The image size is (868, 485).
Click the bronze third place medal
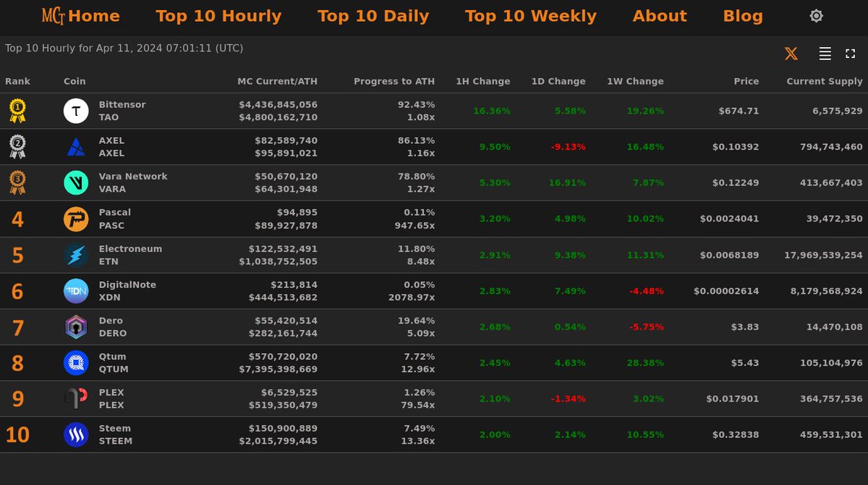coord(17,182)
